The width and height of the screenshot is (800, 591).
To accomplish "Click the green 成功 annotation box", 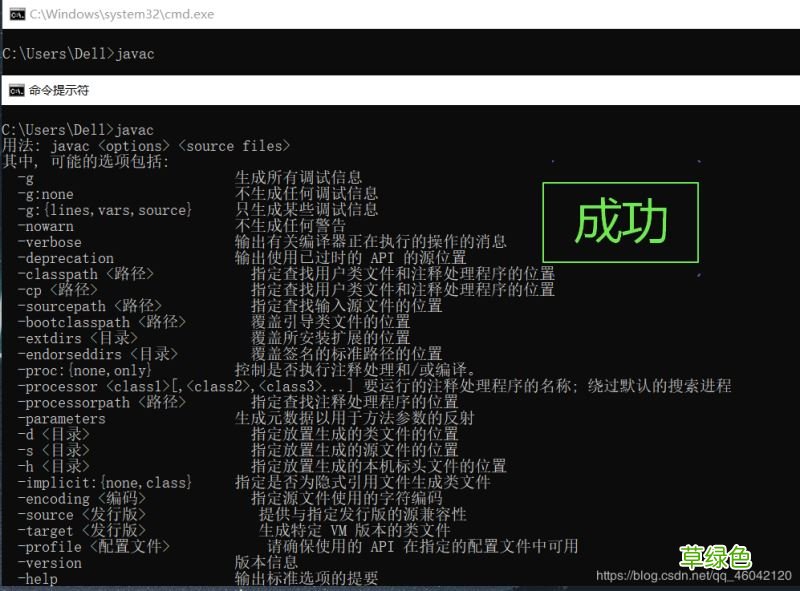I will click(620, 222).
